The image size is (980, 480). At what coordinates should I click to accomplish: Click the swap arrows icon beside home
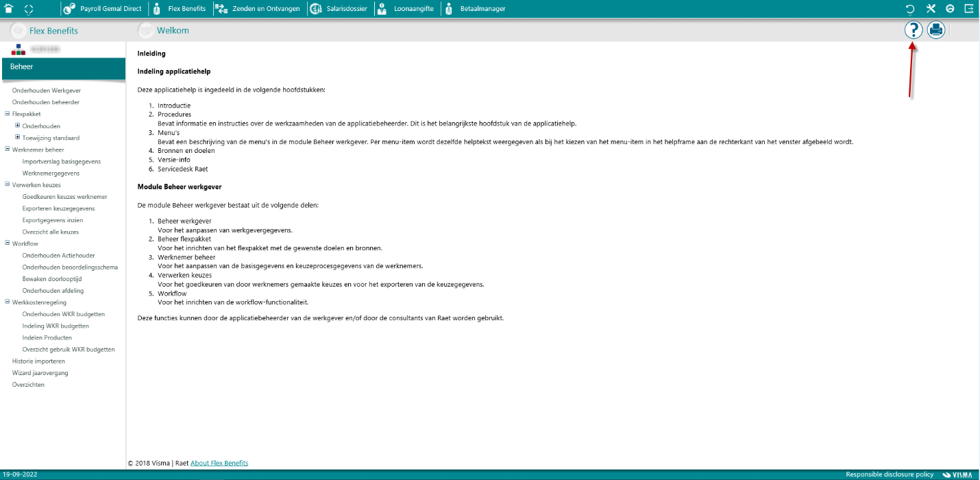(29, 9)
